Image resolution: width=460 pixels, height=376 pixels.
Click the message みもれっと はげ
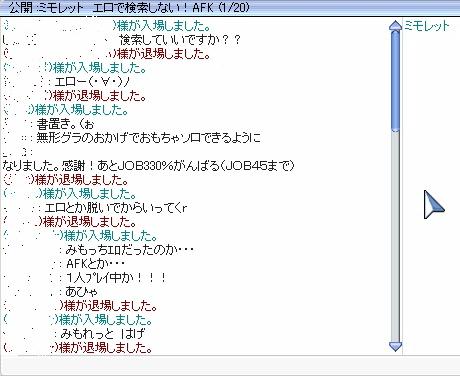[103, 334]
